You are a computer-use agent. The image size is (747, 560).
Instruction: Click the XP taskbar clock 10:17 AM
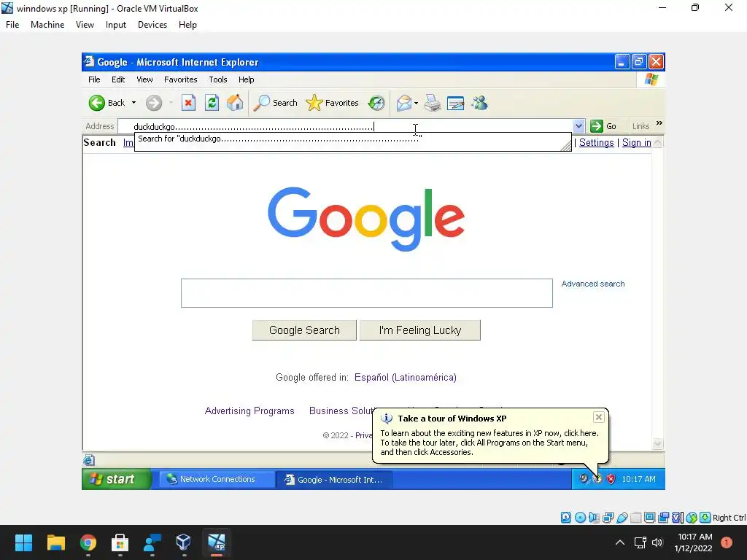click(639, 479)
